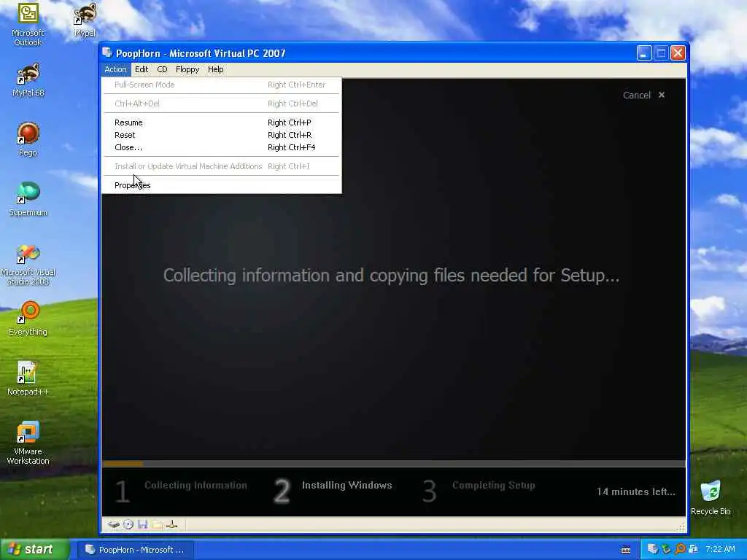747x560 pixels.
Task: Click the 'Completing Setup' step label
Action: point(494,485)
